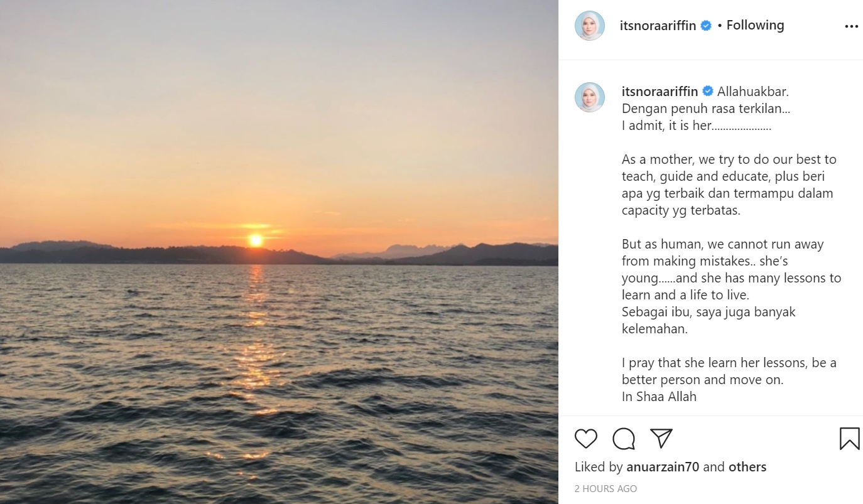Share post via paper plane icon
The height and width of the screenshot is (504, 863).
[661, 438]
